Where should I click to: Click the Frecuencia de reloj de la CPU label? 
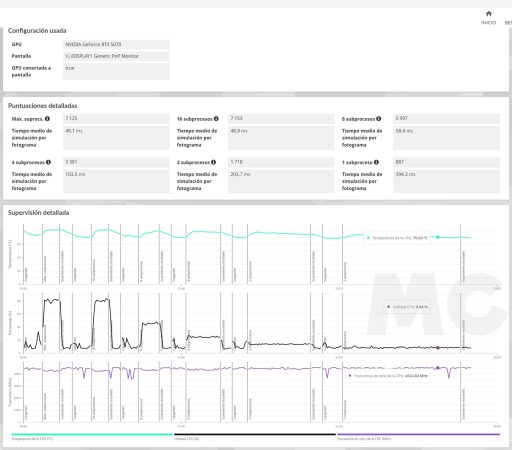click(x=364, y=439)
